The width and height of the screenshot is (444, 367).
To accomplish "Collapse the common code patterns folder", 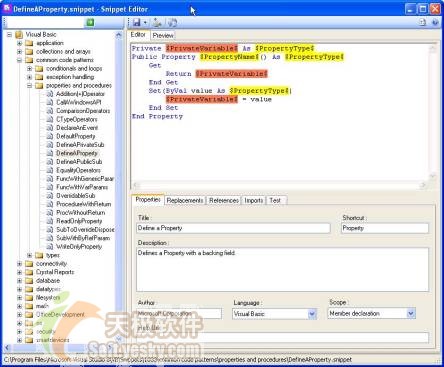I will [19, 60].
